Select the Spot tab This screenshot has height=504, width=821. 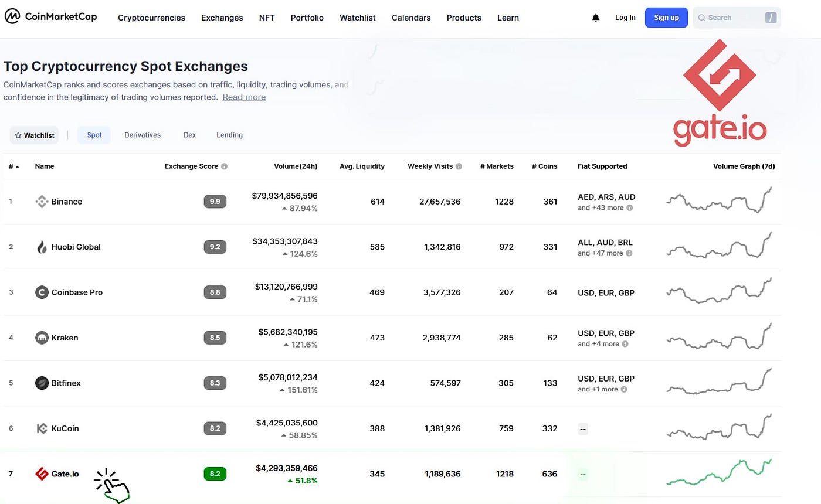tap(94, 135)
